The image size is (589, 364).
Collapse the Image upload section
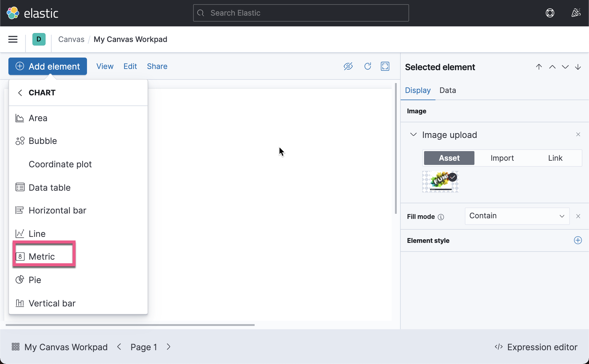413,135
